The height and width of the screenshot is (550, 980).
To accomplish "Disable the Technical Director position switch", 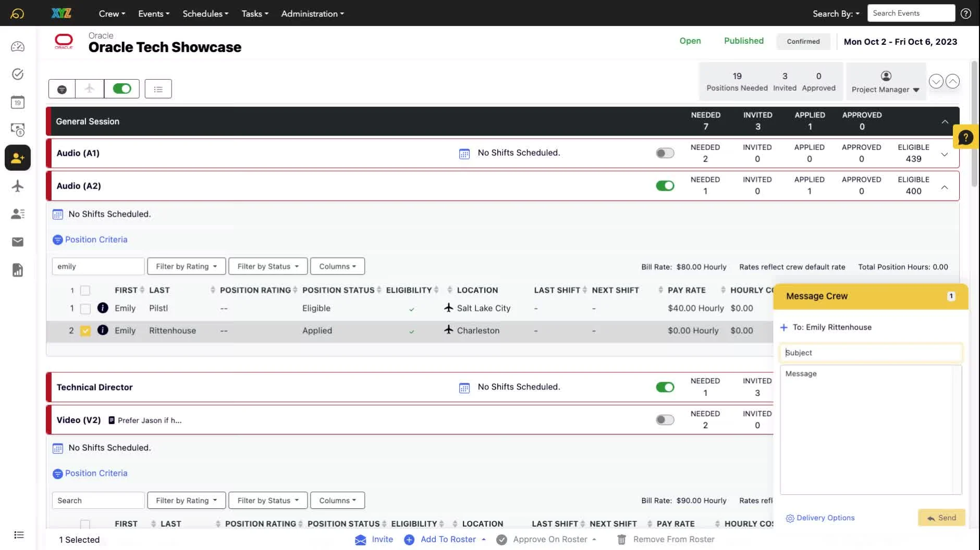I will (665, 387).
